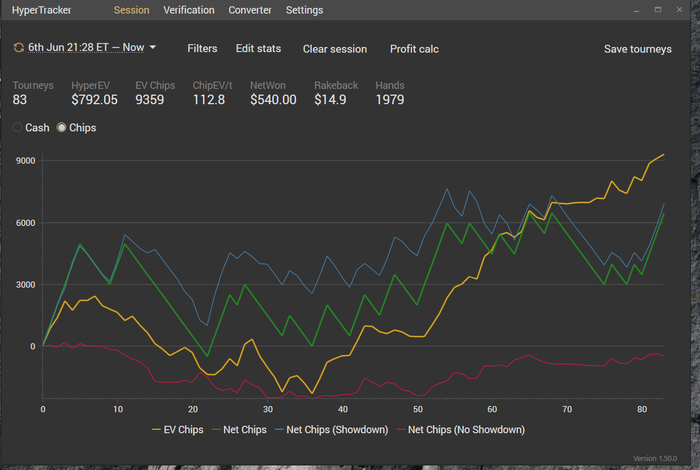Open the Verification tab
Screen dimensions: 700x470
(x=189, y=10)
